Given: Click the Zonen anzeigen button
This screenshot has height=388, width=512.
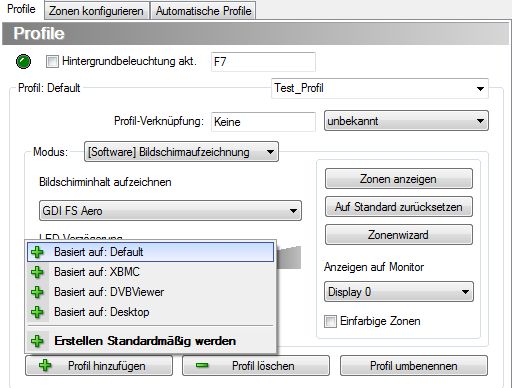Looking at the screenshot, I should click(399, 179).
